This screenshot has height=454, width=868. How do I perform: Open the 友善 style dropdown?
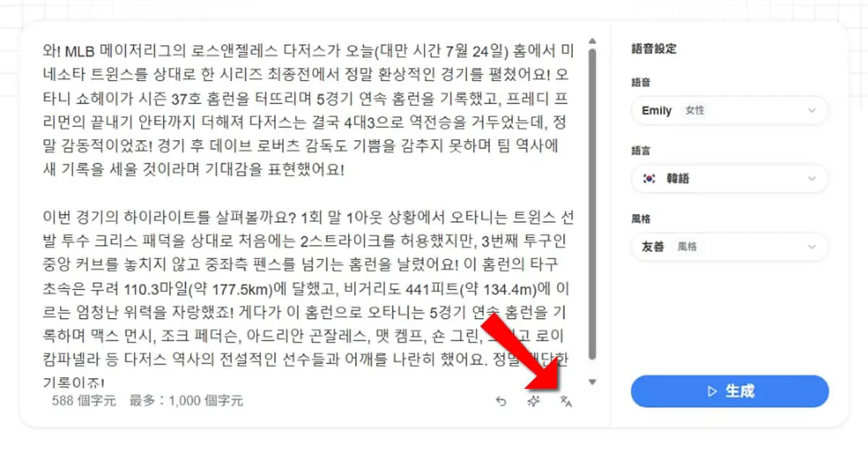pyautogui.click(x=729, y=247)
